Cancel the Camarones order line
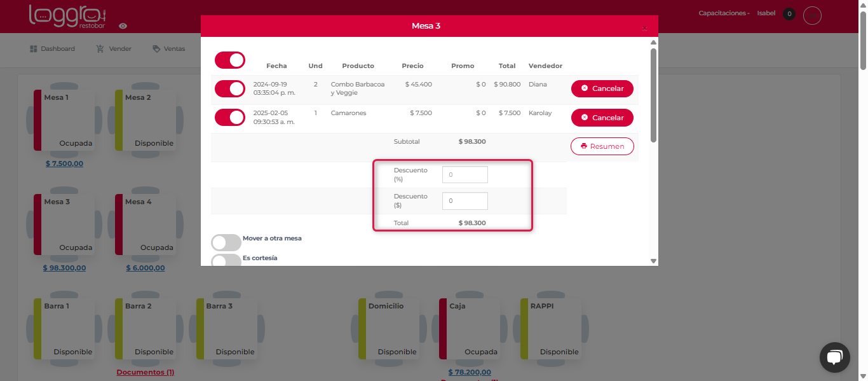This screenshot has height=381, width=868. point(602,118)
